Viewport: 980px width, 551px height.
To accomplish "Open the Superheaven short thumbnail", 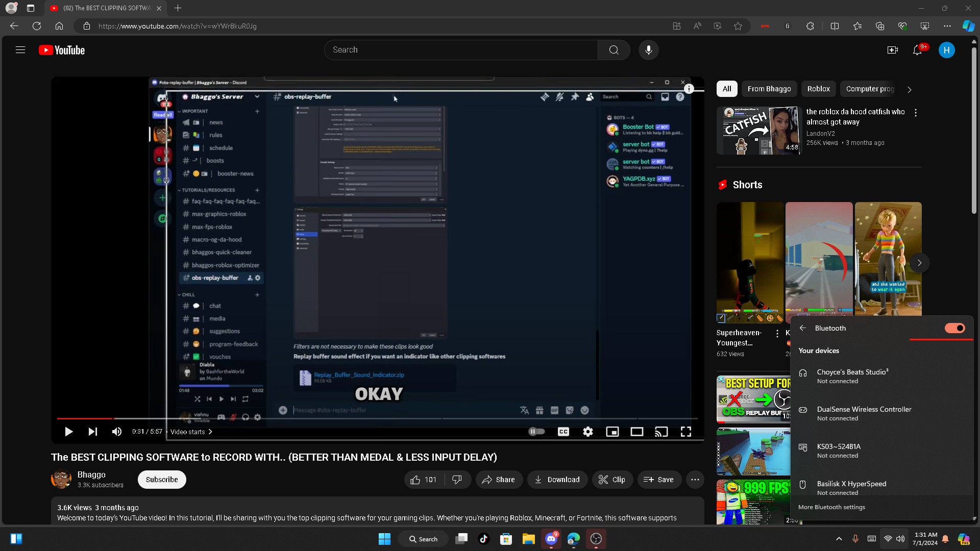I will (x=750, y=263).
